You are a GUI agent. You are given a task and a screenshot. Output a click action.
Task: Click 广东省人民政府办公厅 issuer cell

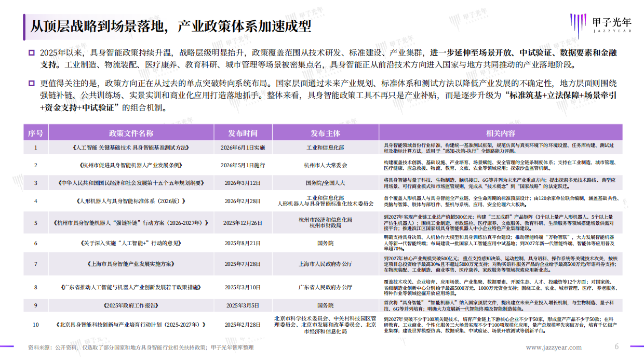(x=326, y=287)
